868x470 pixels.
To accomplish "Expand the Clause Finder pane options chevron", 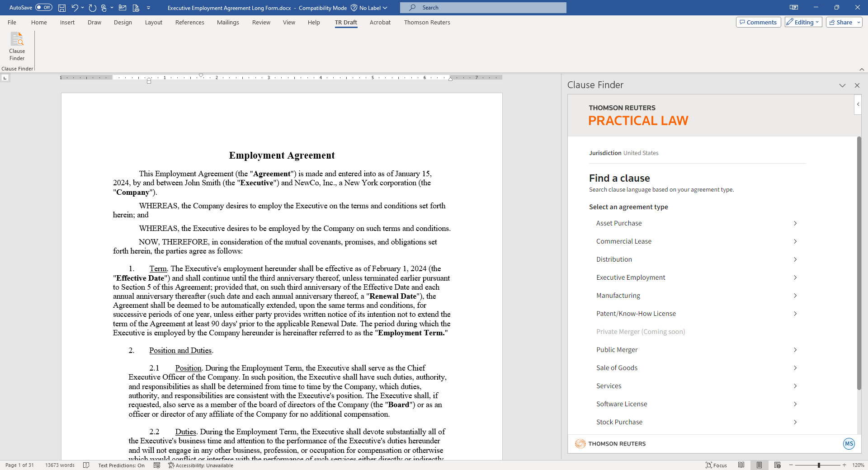I will point(842,85).
